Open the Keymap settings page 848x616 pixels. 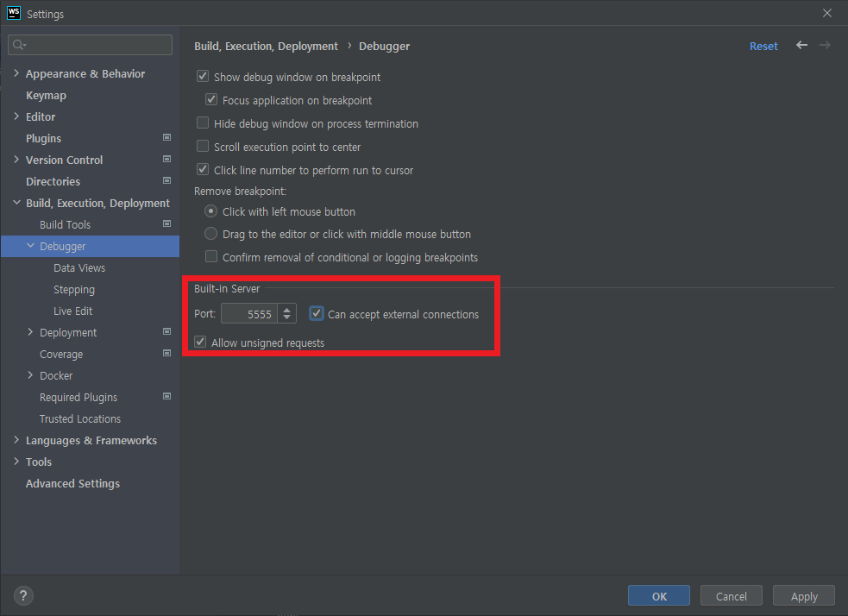(x=46, y=95)
